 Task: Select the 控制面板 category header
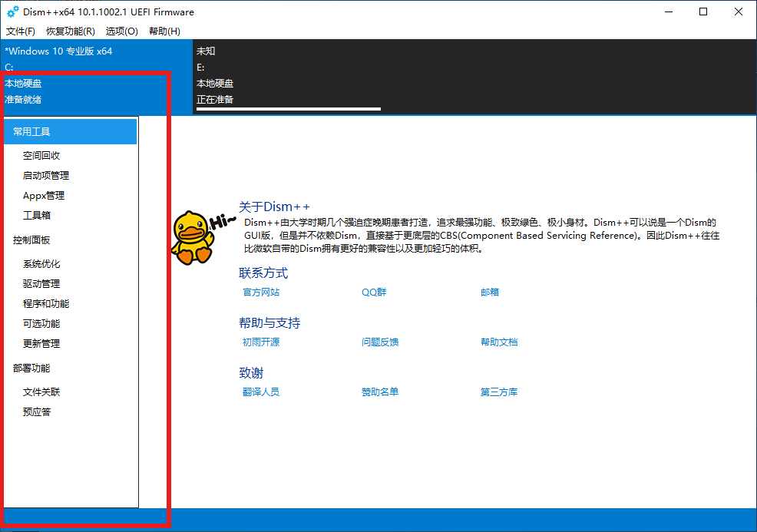pos(31,240)
